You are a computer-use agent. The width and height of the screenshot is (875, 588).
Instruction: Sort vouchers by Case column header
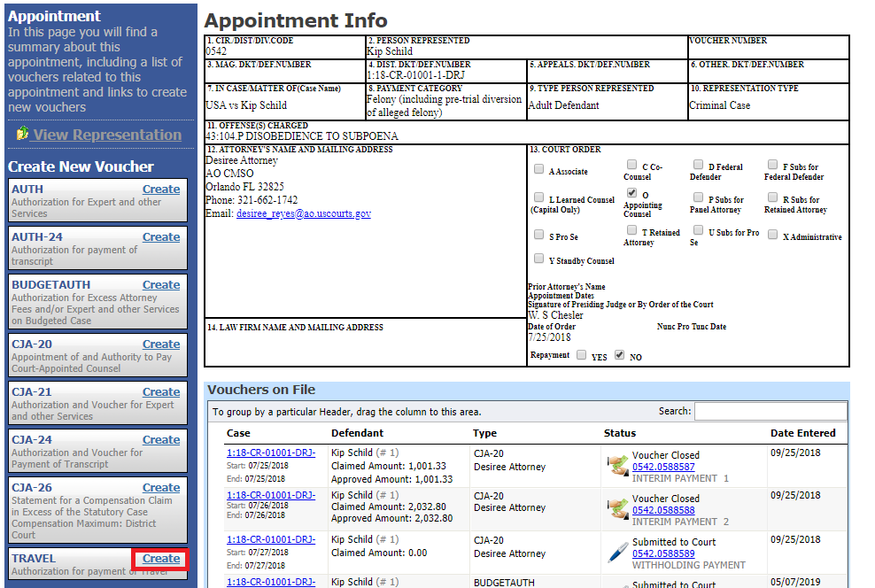point(238,433)
